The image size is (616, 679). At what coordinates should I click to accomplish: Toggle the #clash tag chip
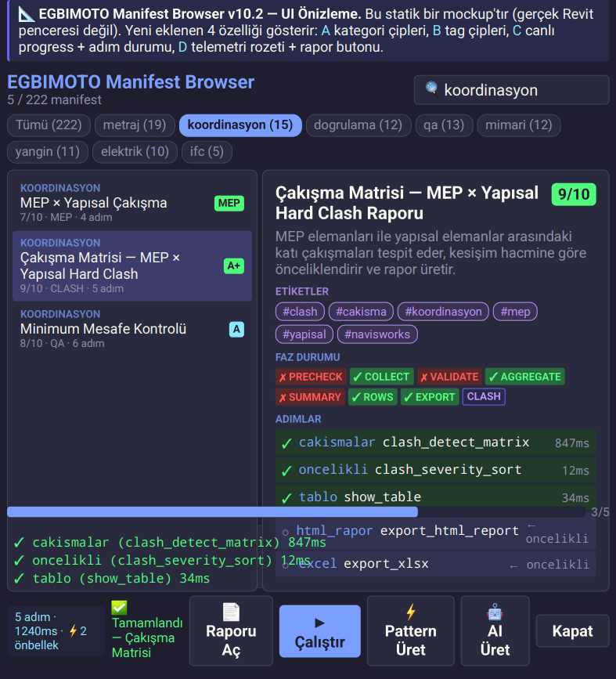tap(300, 312)
